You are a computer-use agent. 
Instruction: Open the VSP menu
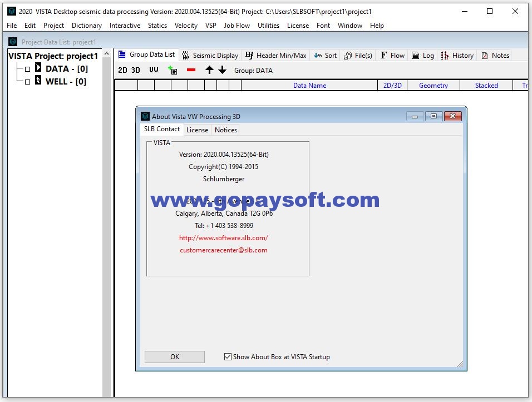211,26
